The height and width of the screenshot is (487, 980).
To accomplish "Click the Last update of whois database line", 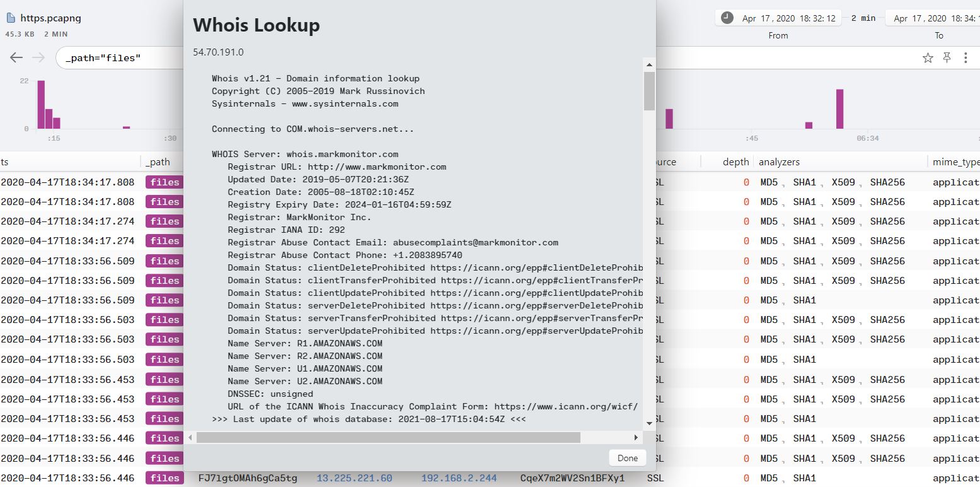I will [x=369, y=419].
